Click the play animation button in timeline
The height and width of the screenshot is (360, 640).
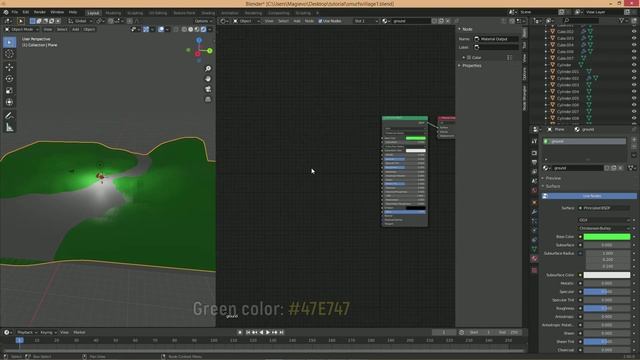[x=268, y=332]
